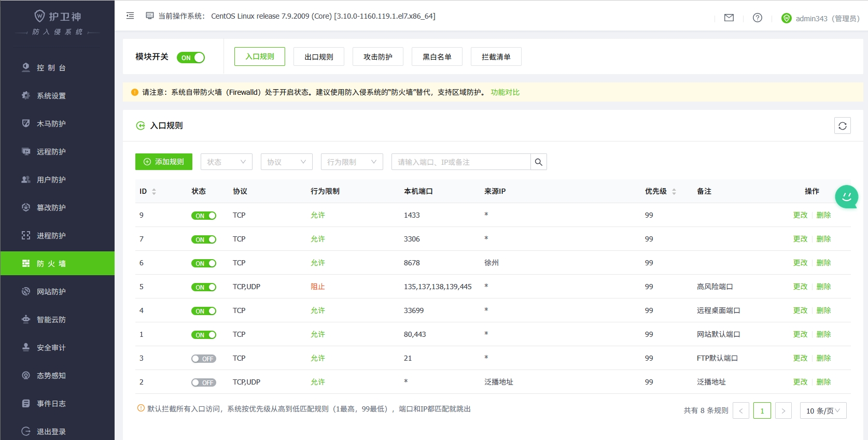Click the 远程桌面端口 remark cell
Image resolution: width=868 pixels, height=440 pixels.
(718, 310)
